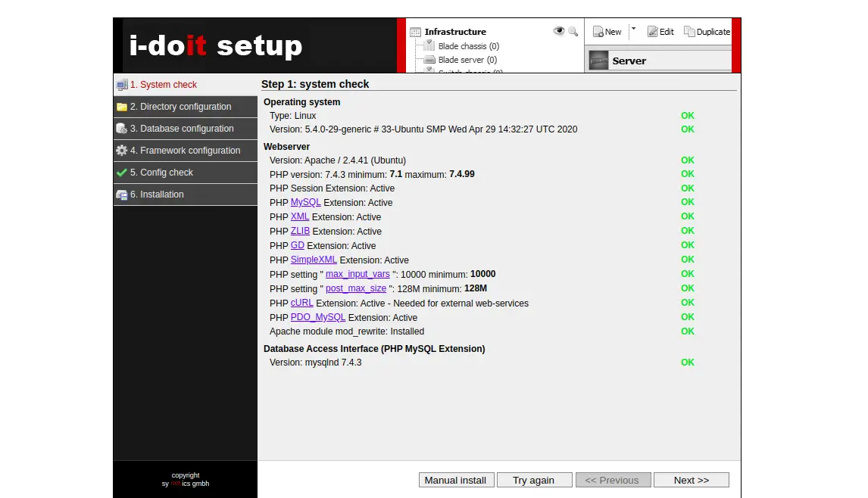This screenshot has height=498, width=868.
Task: Click OK status for Type: Linux
Action: click(x=688, y=116)
